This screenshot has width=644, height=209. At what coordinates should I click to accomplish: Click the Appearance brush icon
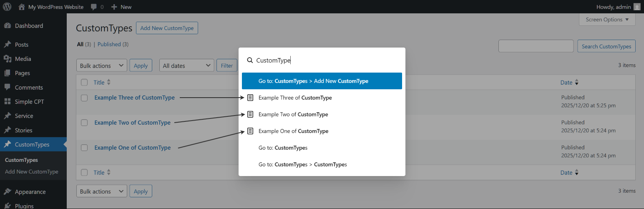tap(8, 192)
